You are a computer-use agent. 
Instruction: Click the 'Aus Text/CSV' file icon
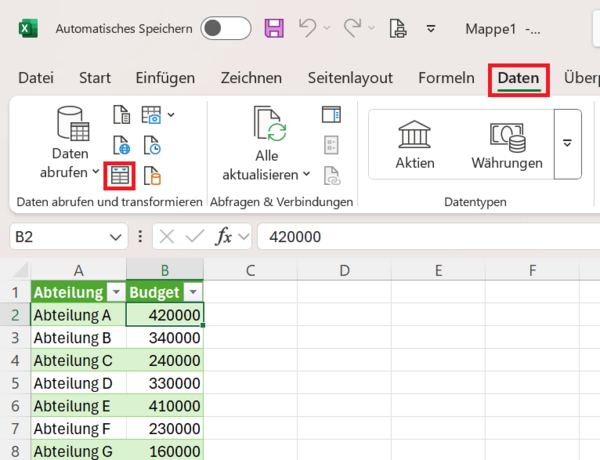coord(120,115)
